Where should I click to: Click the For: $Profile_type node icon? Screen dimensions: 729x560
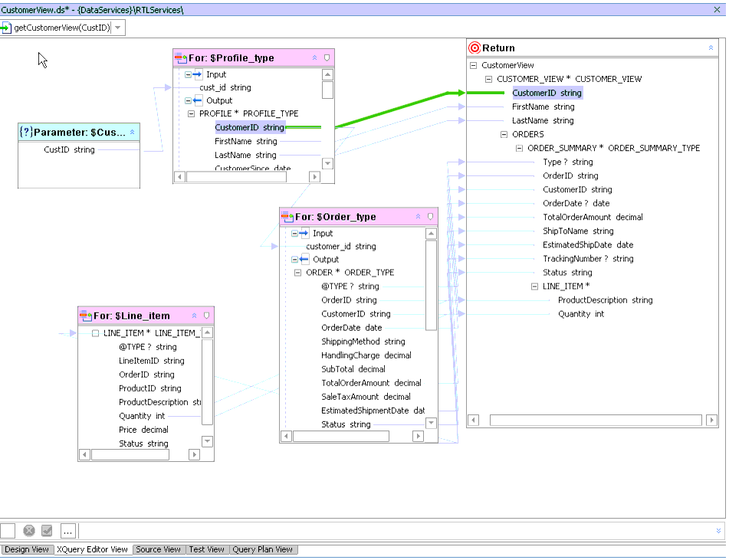coord(181,58)
